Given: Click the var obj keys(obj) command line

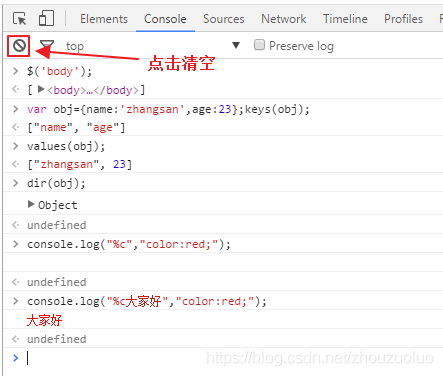Looking at the screenshot, I should (x=168, y=109).
